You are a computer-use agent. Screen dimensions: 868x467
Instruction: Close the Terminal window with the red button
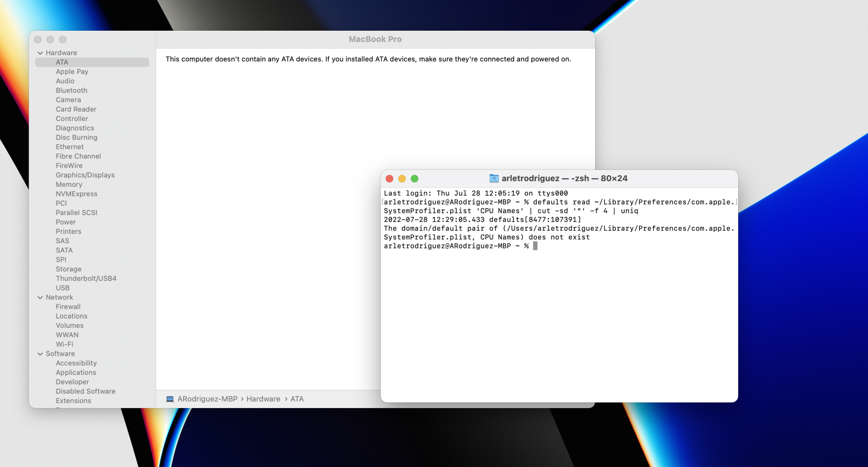coord(389,179)
